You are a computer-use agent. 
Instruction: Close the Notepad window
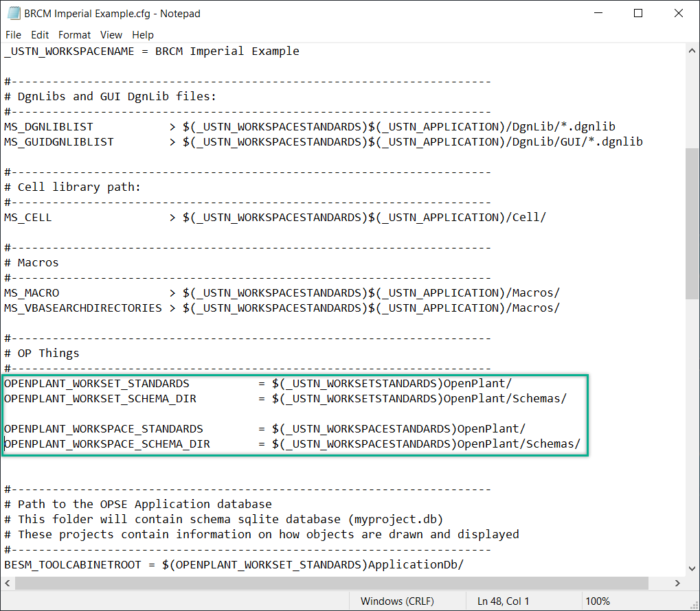pos(679,14)
